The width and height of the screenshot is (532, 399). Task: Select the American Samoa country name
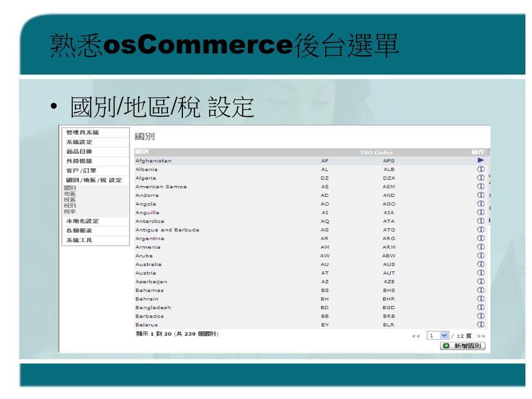point(161,187)
